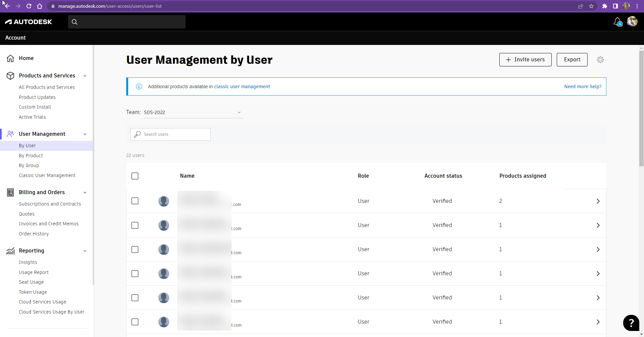The width and height of the screenshot is (644, 337).
Task: Click the Autodesk logo
Action: pyautogui.click(x=29, y=22)
